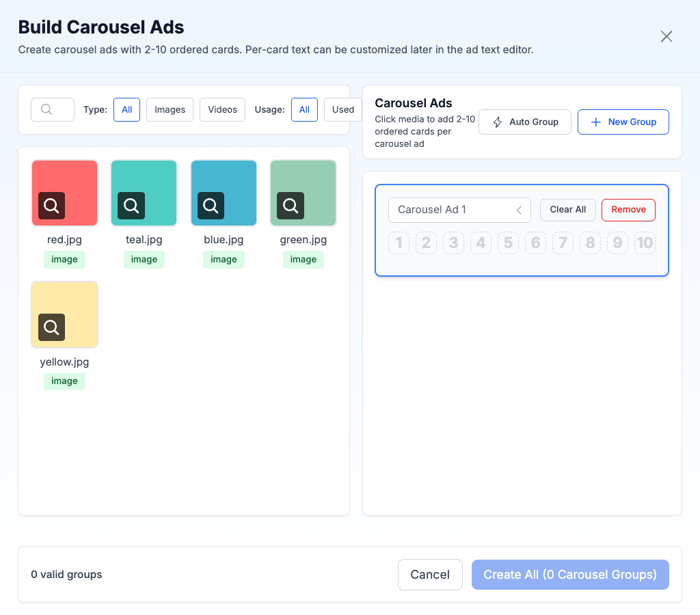The height and width of the screenshot is (615, 700).
Task: Click card slot 1 in Carousel Ad 1
Action: pos(399,243)
